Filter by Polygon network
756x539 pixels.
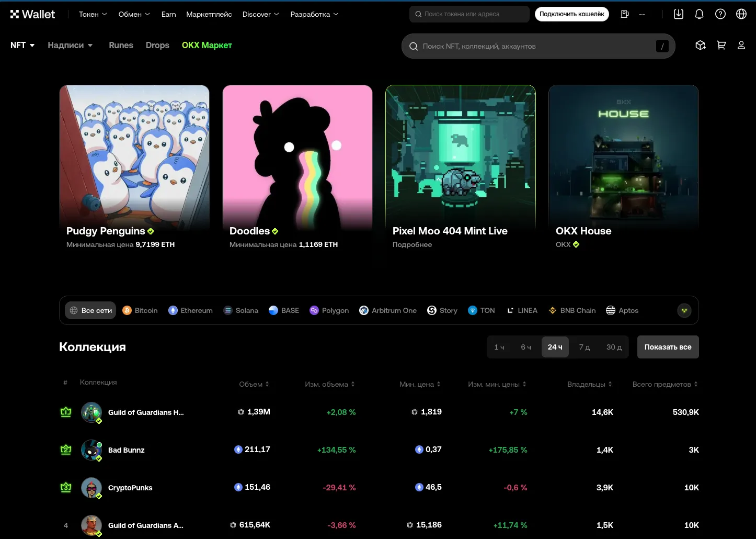pos(329,310)
